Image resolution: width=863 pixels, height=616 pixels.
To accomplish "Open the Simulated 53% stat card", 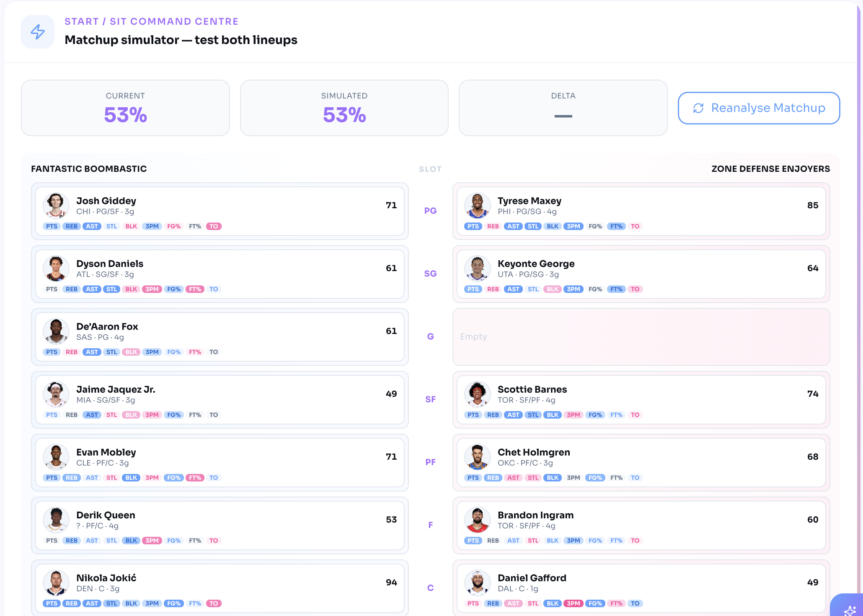I will (x=344, y=108).
